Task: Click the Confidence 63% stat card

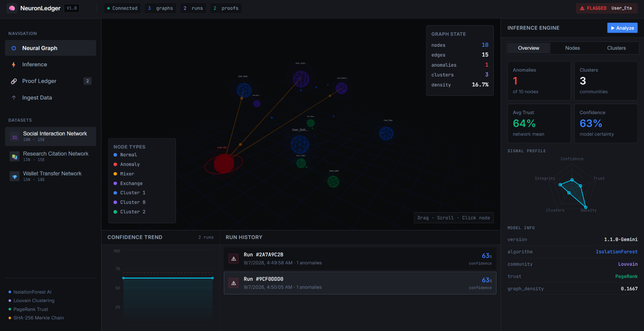Action: point(606,123)
